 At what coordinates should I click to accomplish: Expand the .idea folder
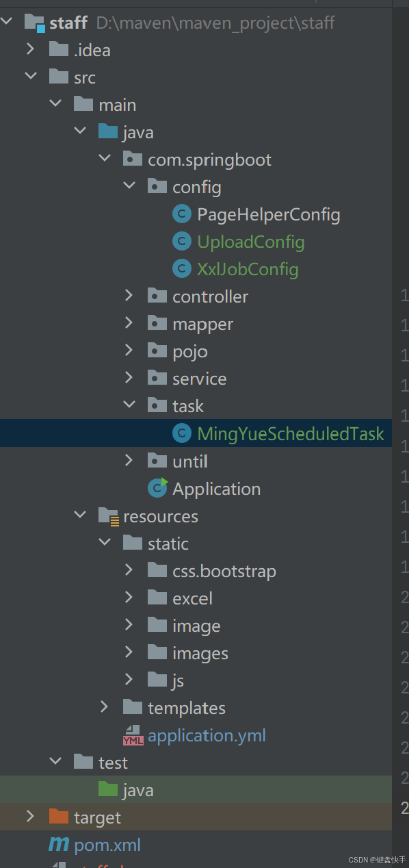point(30,49)
